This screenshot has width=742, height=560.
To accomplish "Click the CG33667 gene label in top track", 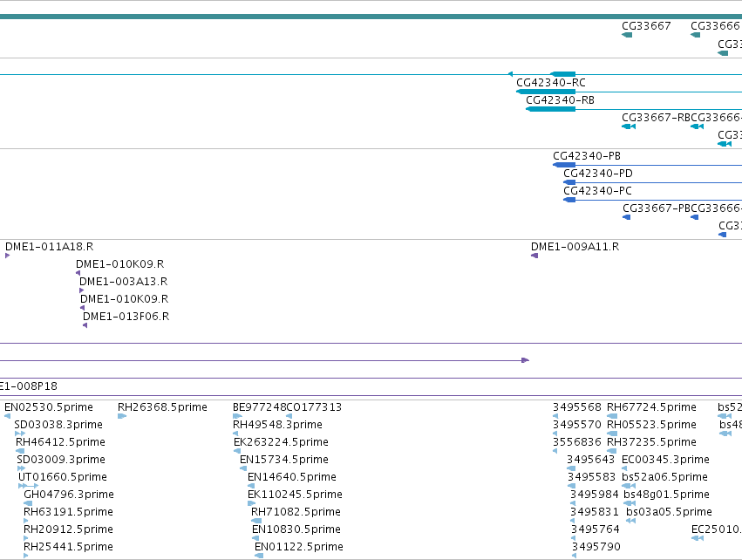I will click(x=646, y=26).
